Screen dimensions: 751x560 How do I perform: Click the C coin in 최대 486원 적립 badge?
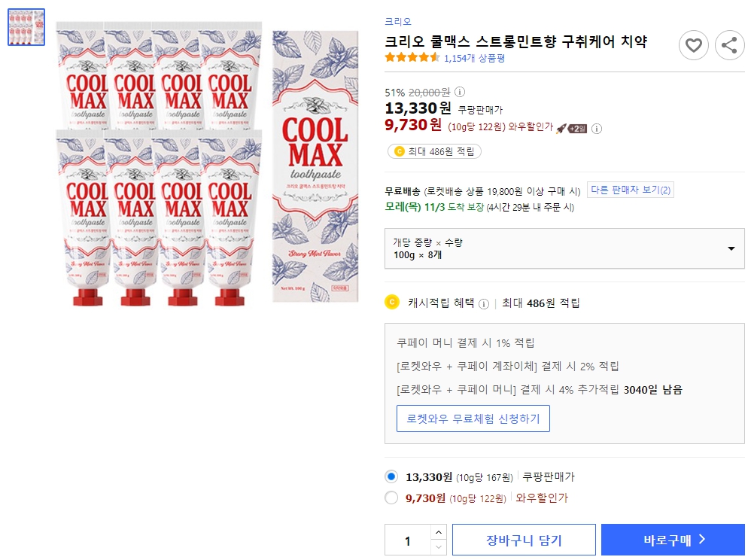point(400,151)
